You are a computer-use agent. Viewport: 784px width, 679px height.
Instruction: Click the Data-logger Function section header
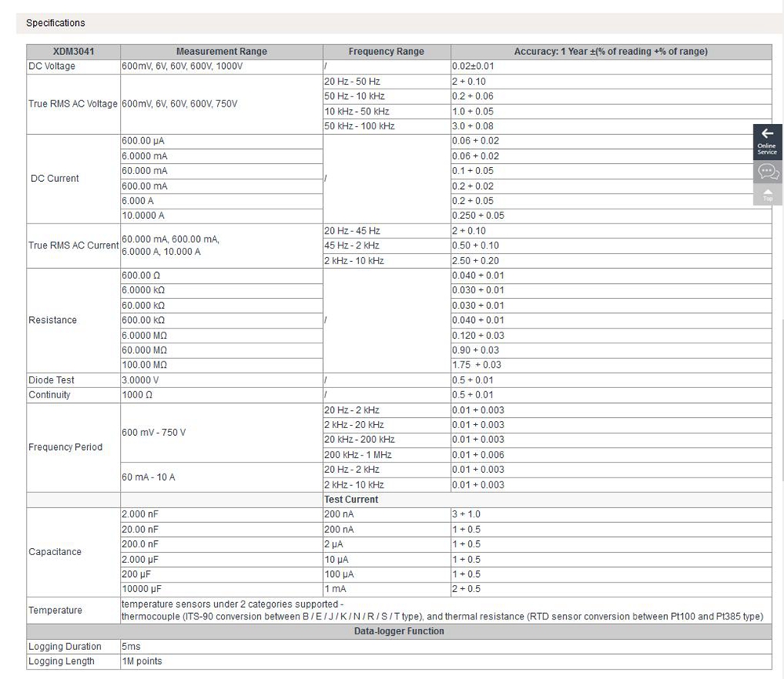coord(399,631)
